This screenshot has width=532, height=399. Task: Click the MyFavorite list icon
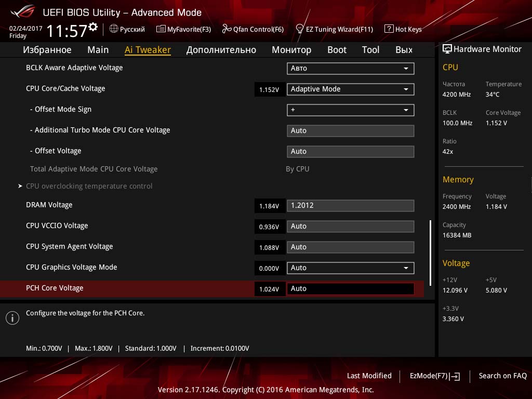pos(161,29)
